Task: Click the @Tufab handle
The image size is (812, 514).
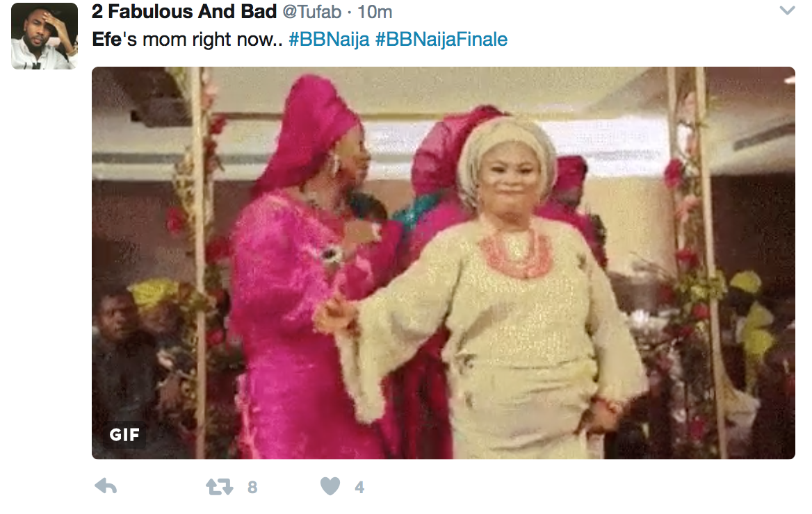Action: point(311,11)
